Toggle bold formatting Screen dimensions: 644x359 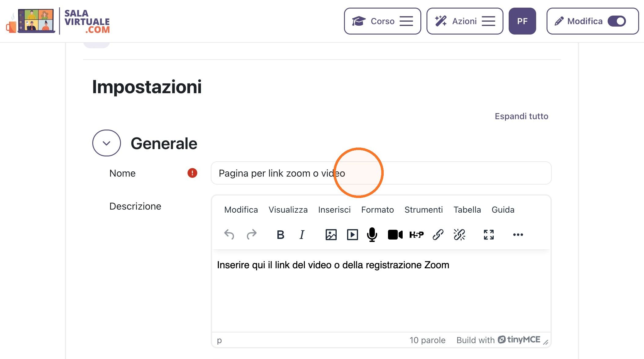[x=280, y=235]
